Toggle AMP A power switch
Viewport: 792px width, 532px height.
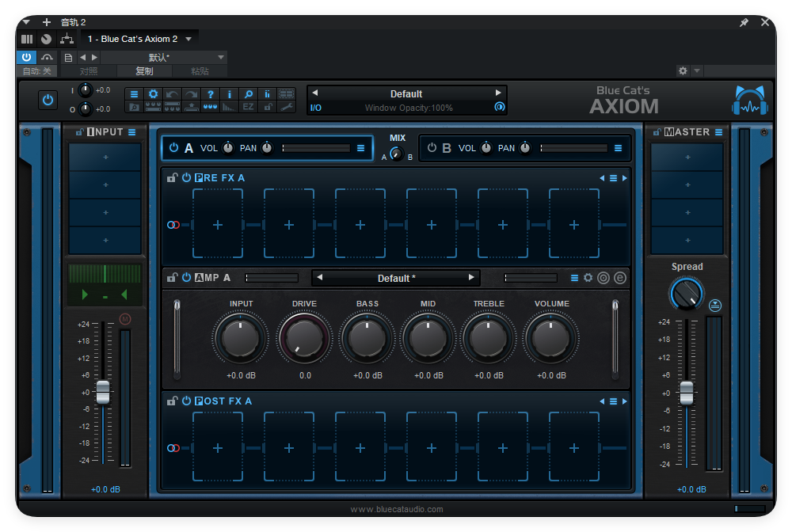point(186,278)
